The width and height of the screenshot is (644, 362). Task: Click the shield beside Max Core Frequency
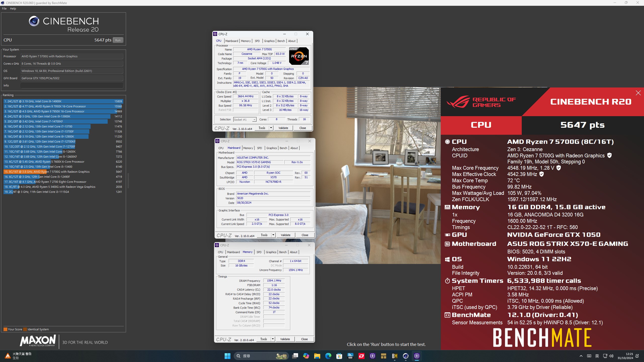click(x=558, y=168)
